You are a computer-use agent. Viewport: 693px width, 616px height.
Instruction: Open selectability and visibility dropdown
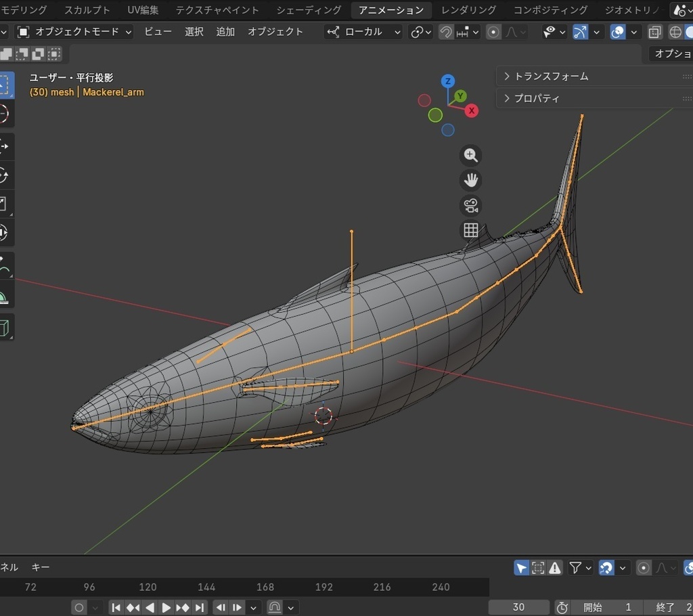click(x=554, y=32)
